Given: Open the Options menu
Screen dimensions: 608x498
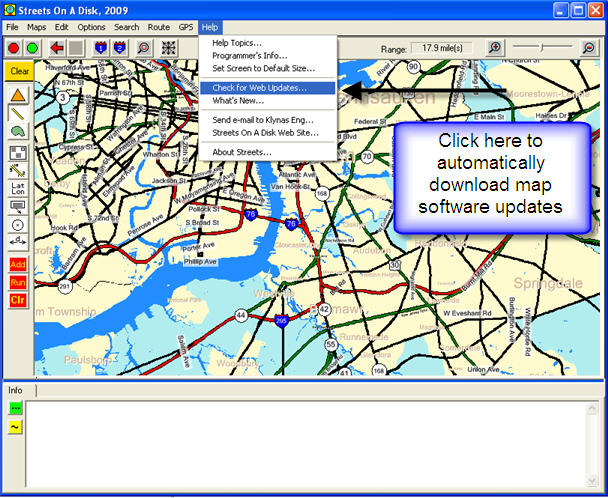Looking at the screenshot, I should click(92, 27).
